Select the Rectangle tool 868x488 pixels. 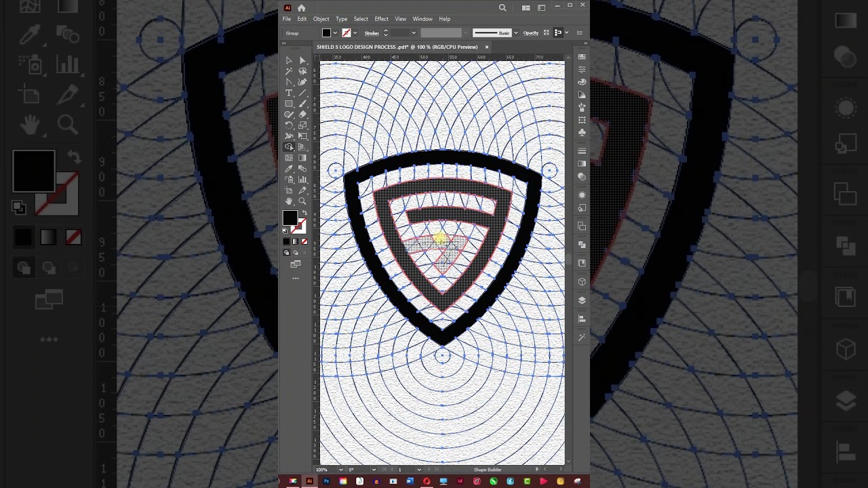(289, 104)
